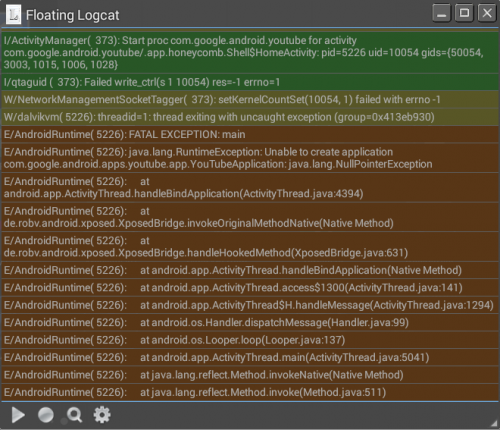This screenshot has height=430, width=500.
Task: Select the FATAL EXCEPTION: main log line
Action: (250, 135)
